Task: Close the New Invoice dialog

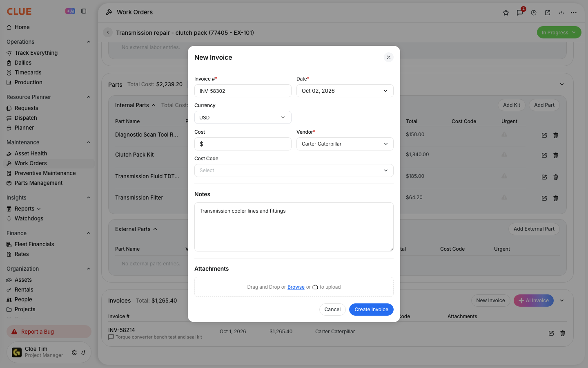Action: 389,57
